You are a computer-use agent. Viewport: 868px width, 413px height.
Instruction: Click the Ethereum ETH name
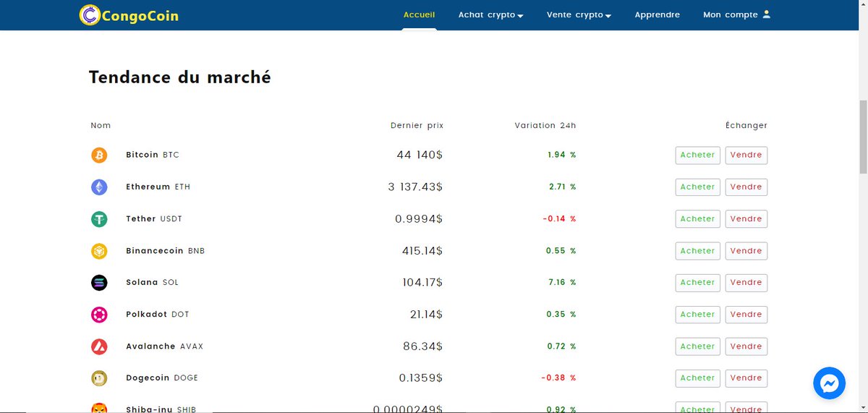point(158,187)
